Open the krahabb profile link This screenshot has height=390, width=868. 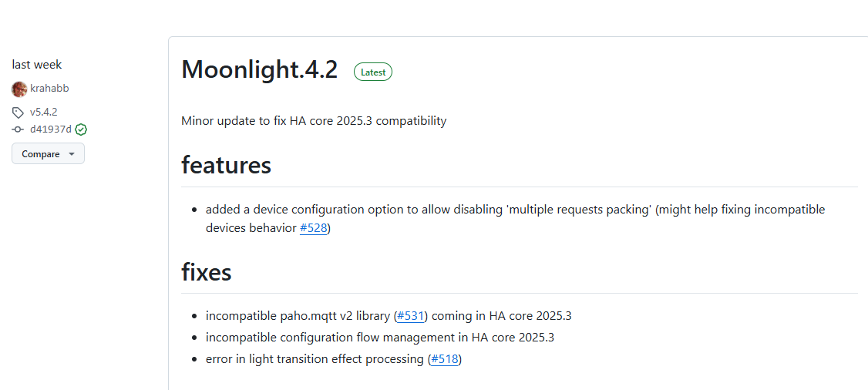pyautogui.click(x=50, y=89)
